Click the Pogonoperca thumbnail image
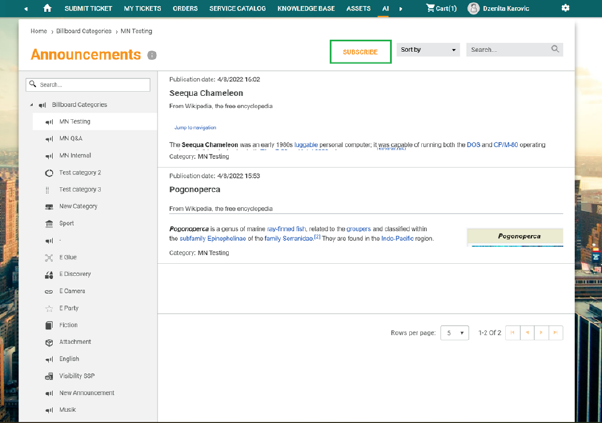Screen dimensions: 602x423 coord(514,237)
